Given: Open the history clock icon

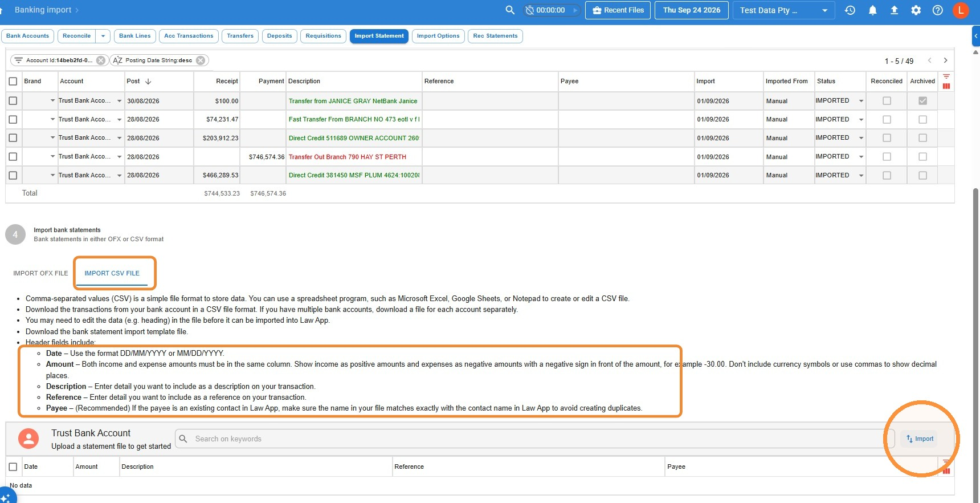Looking at the screenshot, I should 850,10.
